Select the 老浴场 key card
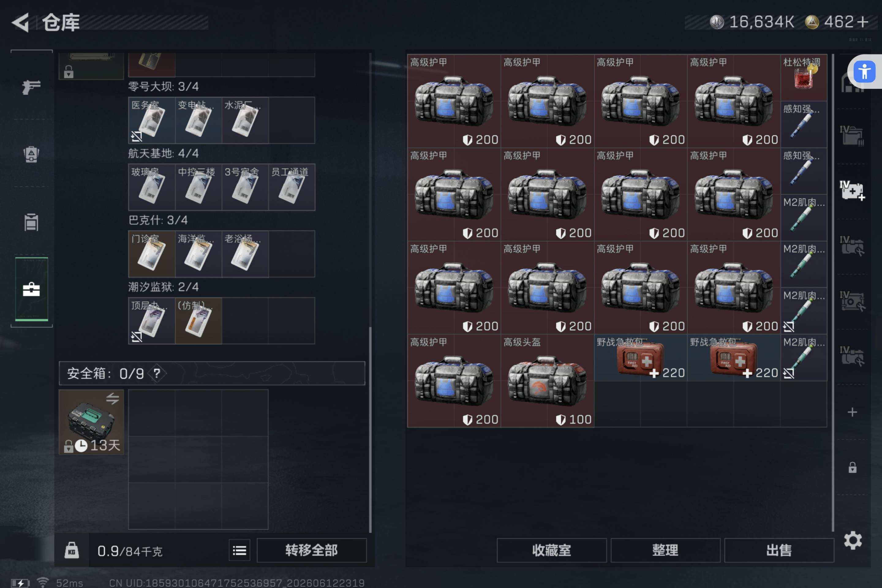882x588 pixels. (x=245, y=254)
